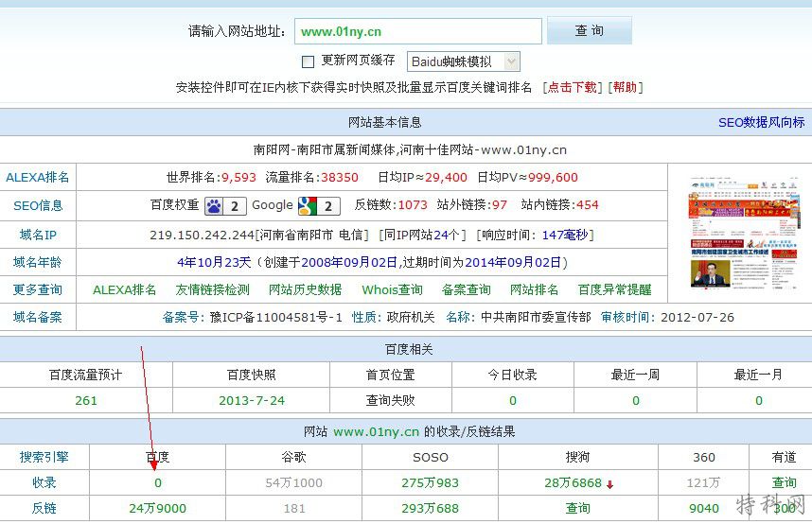Image resolution: width=812 pixels, height=524 pixels.
Task: Click the 日均PV value 999,600
Action: [553, 177]
